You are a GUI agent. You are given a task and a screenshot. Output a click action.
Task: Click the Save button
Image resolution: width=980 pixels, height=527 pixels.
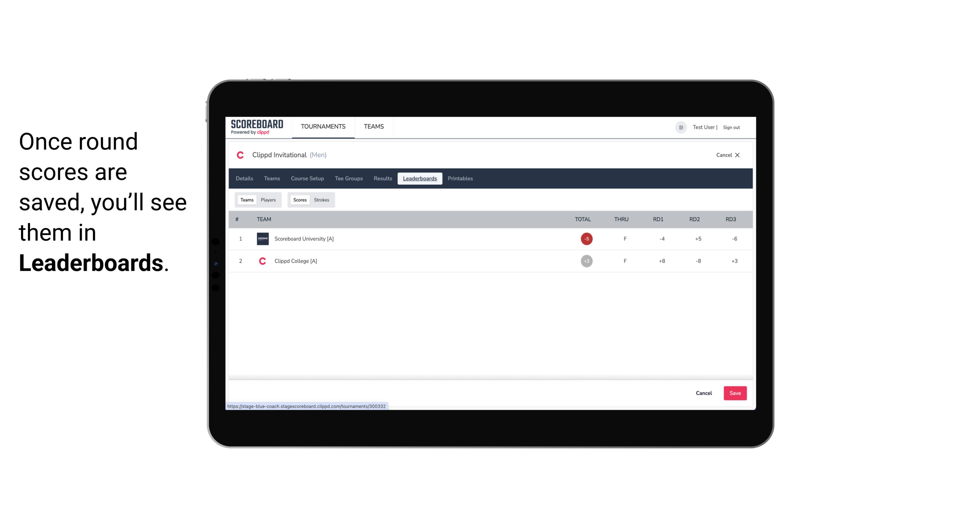[x=734, y=393]
